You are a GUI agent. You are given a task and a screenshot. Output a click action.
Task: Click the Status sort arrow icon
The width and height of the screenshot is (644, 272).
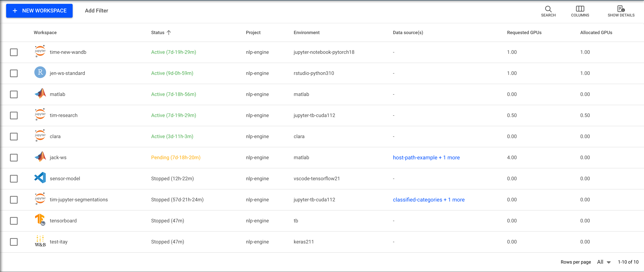pyautogui.click(x=169, y=33)
